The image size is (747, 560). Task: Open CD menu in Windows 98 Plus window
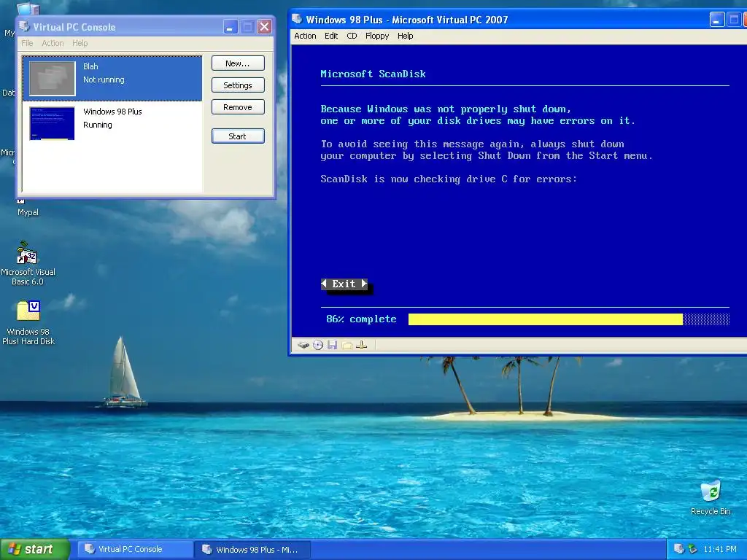(x=352, y=36)
